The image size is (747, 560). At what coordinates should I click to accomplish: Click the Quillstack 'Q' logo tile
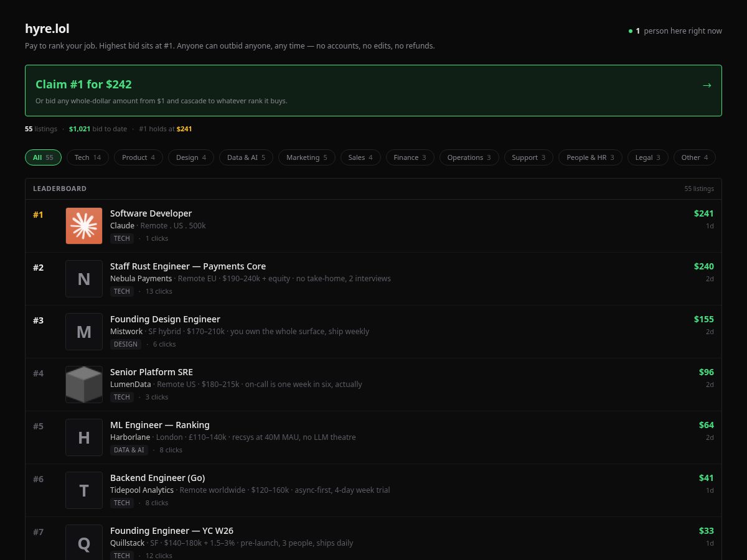84,543
